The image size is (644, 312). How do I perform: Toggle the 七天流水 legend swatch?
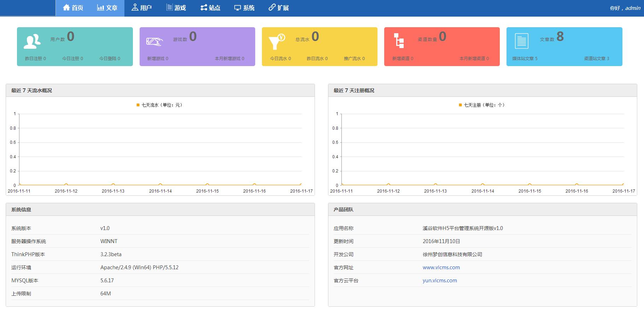138,105
